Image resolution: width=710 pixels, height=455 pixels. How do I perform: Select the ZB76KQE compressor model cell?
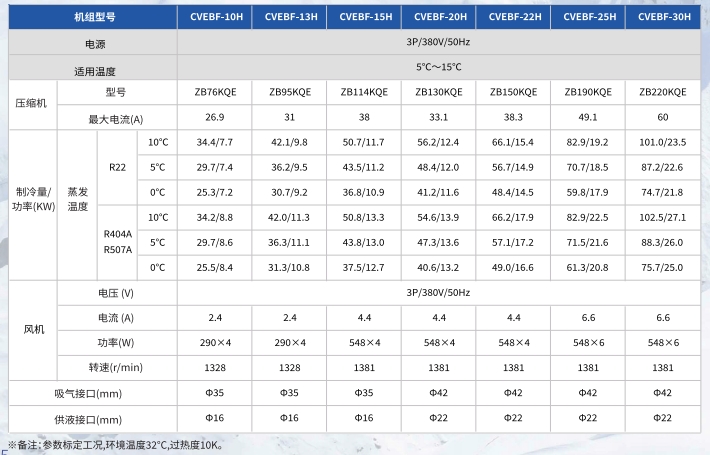pos(216,92)
